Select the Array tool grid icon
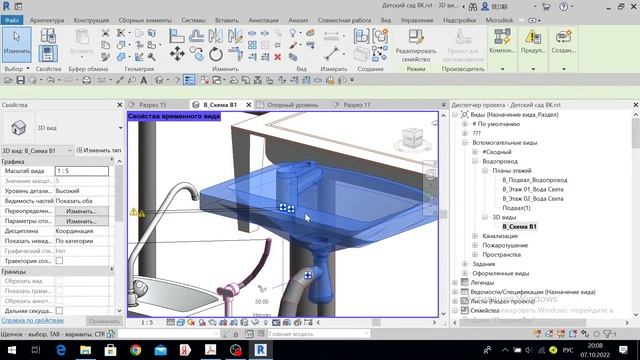The width and height of the screenshot is (640, 360). click(x=252, y=45)
